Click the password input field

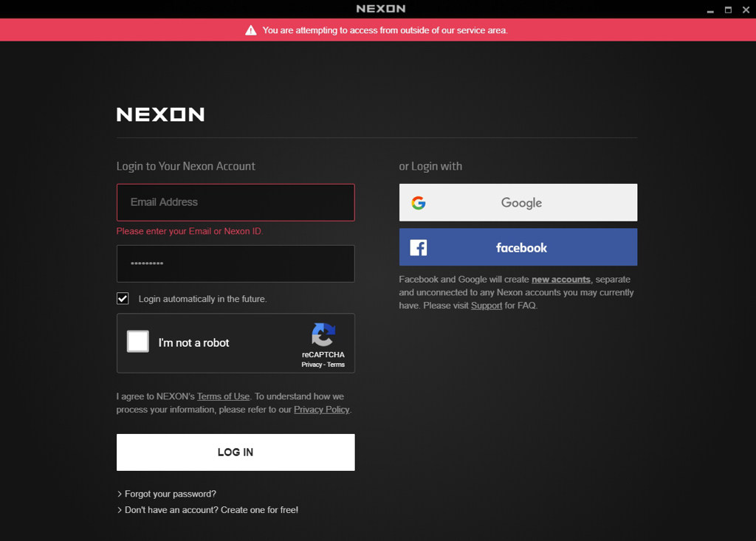[x=236, y=263]
